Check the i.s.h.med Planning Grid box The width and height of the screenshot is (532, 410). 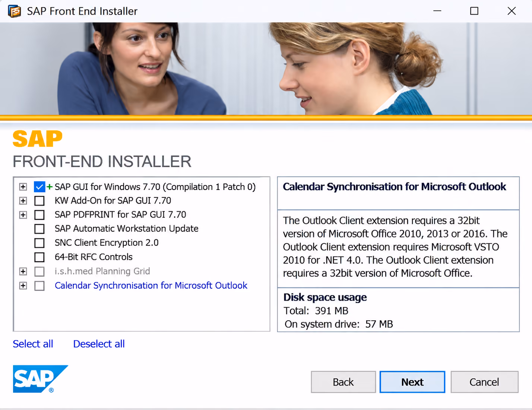point(39,271)
